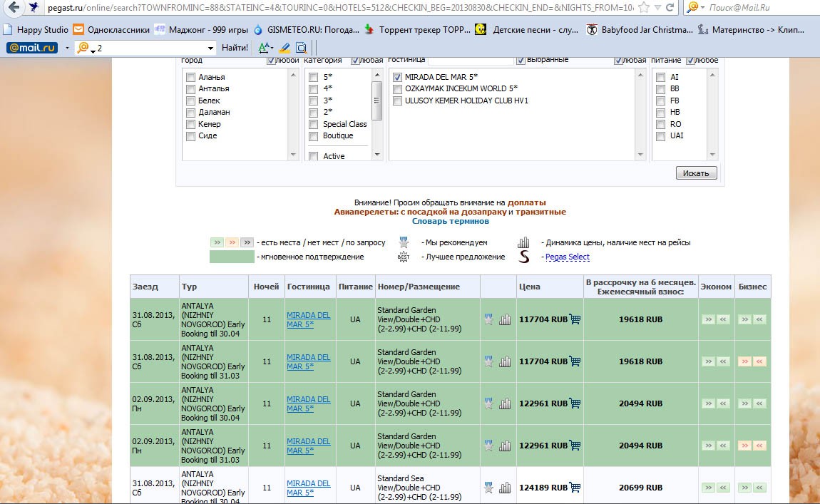Uncheck the MIRADA DEL MAR 5* hotel
The image size is (820, 504).
pos(397,78)
